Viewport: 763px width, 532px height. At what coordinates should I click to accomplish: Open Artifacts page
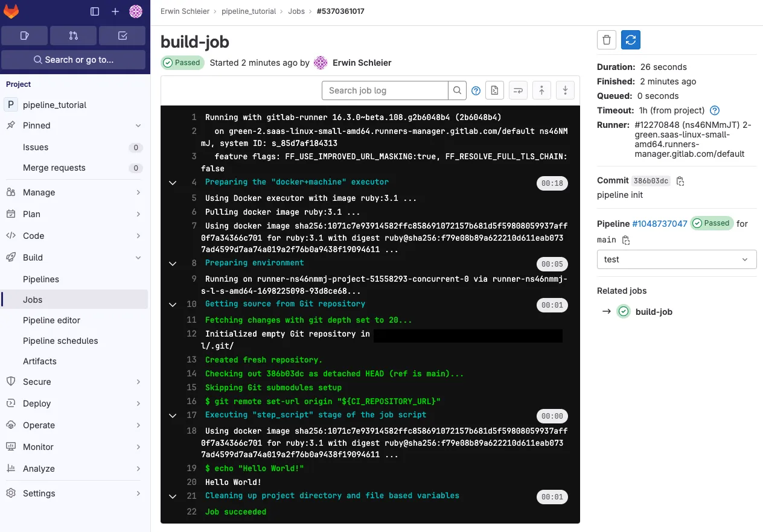75,361
